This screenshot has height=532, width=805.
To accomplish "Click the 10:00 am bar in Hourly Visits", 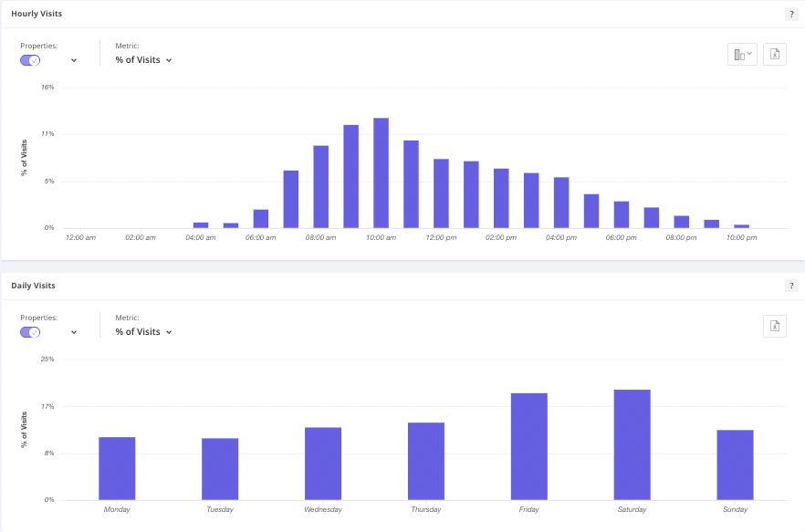I will (x=380, y=173).
